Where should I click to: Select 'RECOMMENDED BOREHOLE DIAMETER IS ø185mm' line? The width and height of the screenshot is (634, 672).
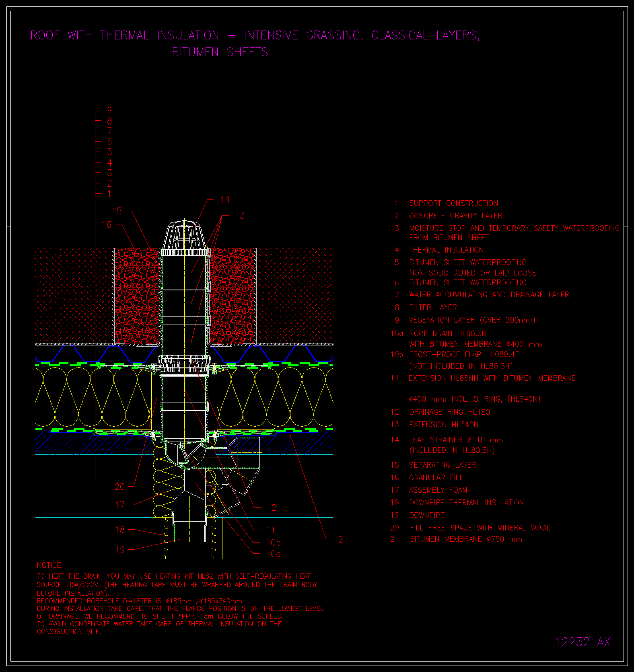click(x=141, y=601)
